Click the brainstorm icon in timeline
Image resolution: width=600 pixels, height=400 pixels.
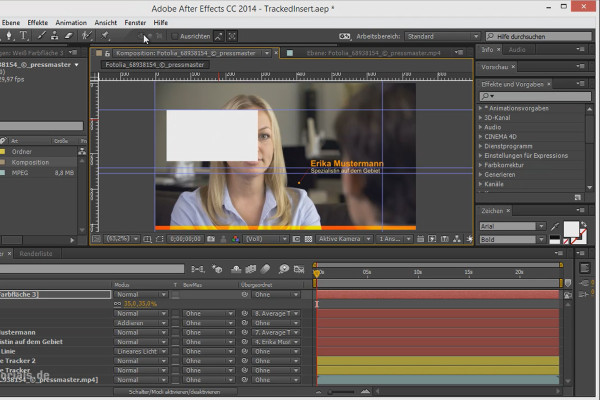coord(284,269)
